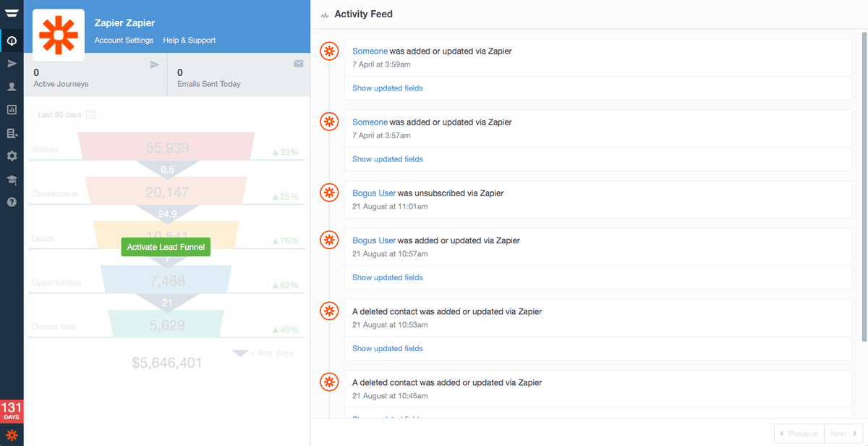Click Zapier icon on 7 April 3:57am entry

(329, 122)
